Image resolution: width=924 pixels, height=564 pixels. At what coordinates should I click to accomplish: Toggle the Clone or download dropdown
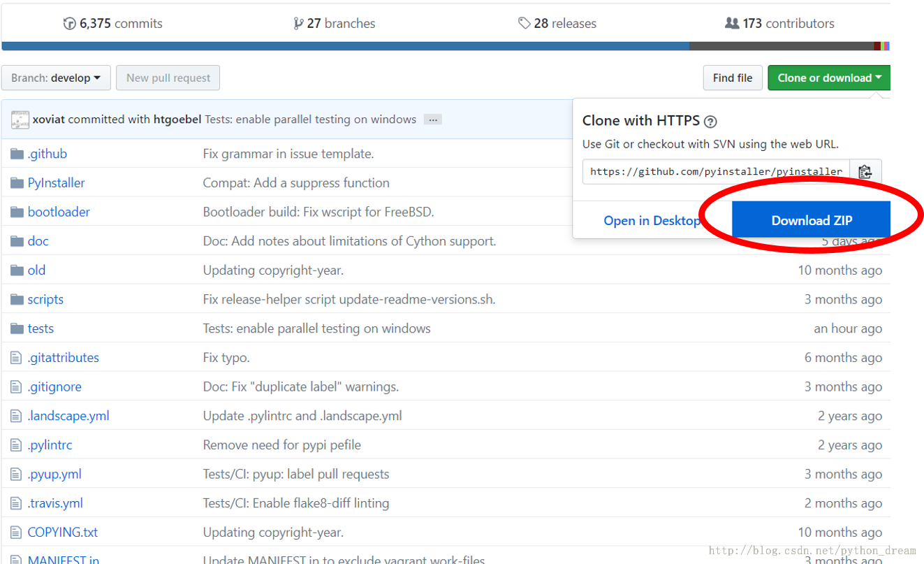(x=829, y=78)
